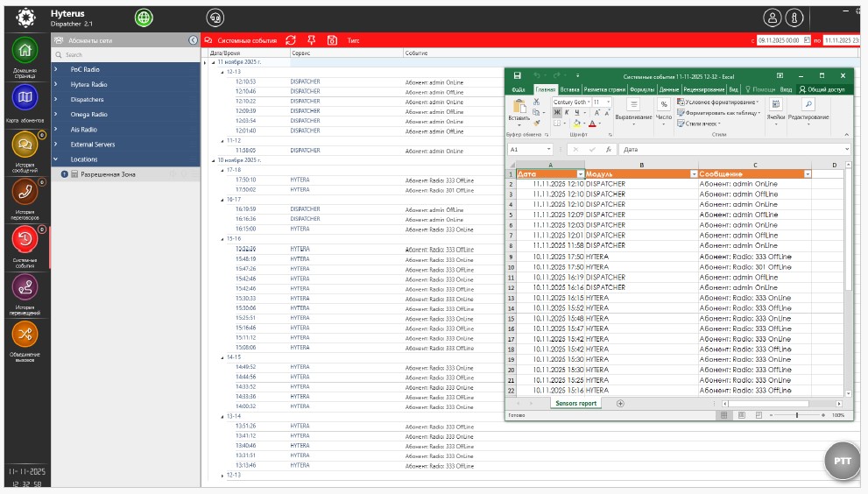Expand the PoC Radio group
The height and width of the screenshot is (494, 868).
(x=56, y=69)
